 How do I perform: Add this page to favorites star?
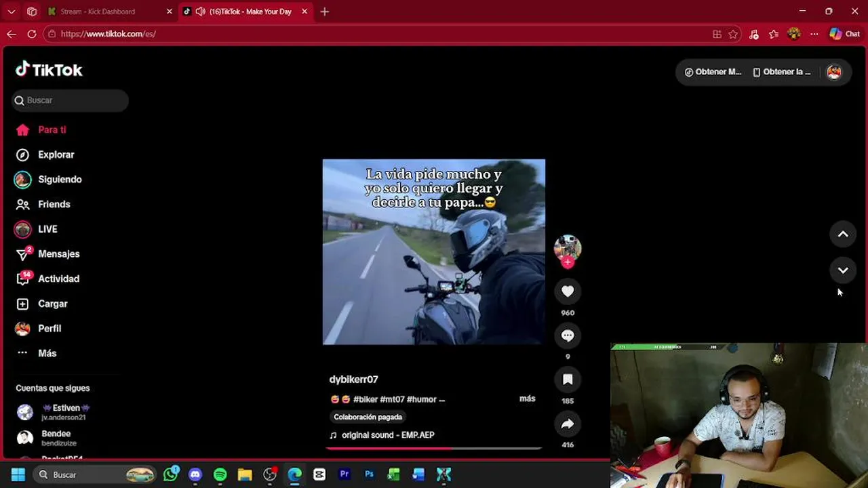click(733, 34)
